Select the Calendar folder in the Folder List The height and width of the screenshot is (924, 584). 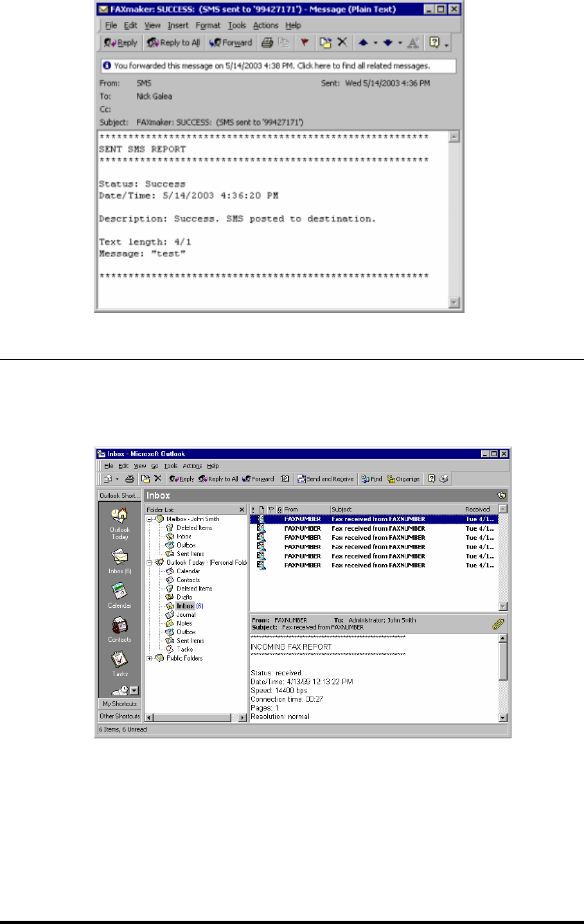point(183,571)
